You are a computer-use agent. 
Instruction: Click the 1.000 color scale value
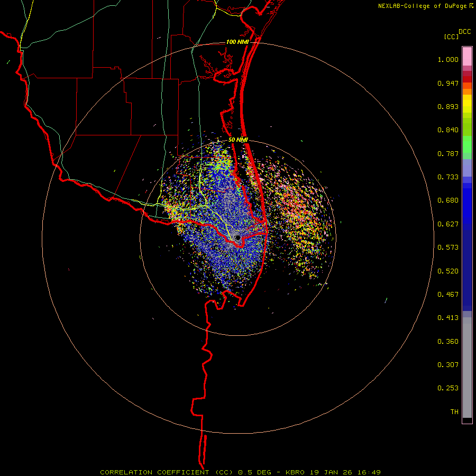(448, 59)
